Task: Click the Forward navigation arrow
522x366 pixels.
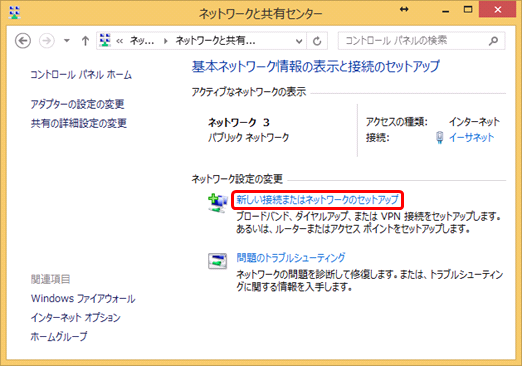Action: 47,41
